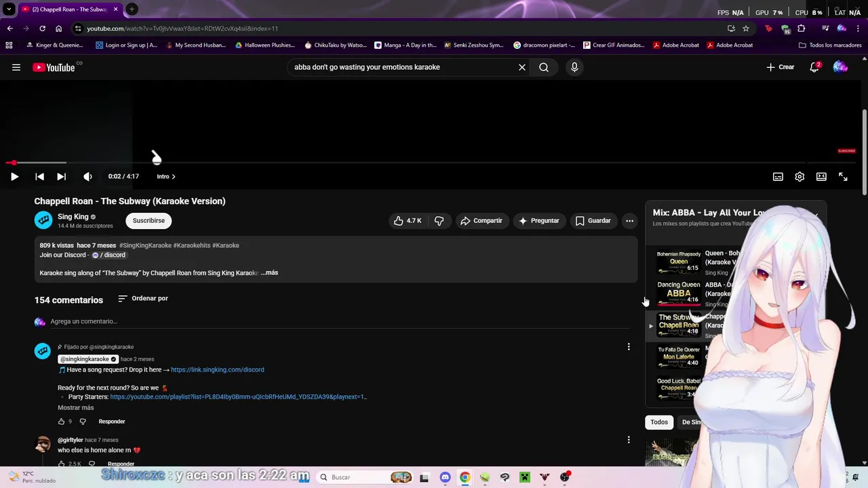
Task: Clear the search box text
Action: (x=522, y=67)
